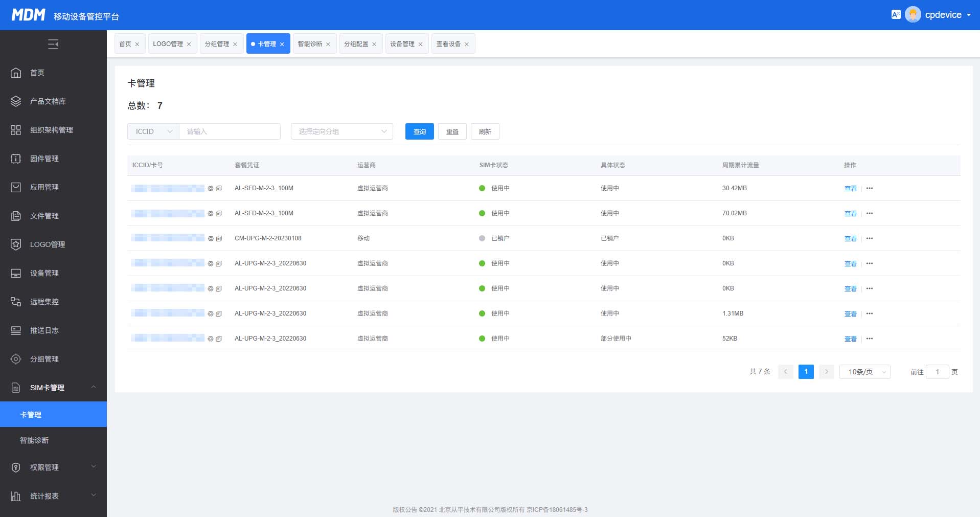The height and width of the screenshot is (517, 980).
Task: Expand the 权限管理 sidebar group
Action: 53,467
